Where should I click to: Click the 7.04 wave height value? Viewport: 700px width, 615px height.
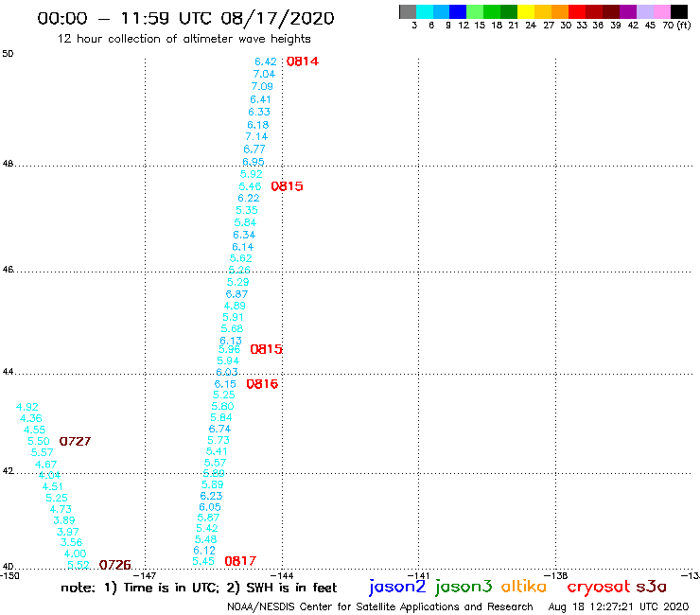pyautogui.click(x=264, y=74)
